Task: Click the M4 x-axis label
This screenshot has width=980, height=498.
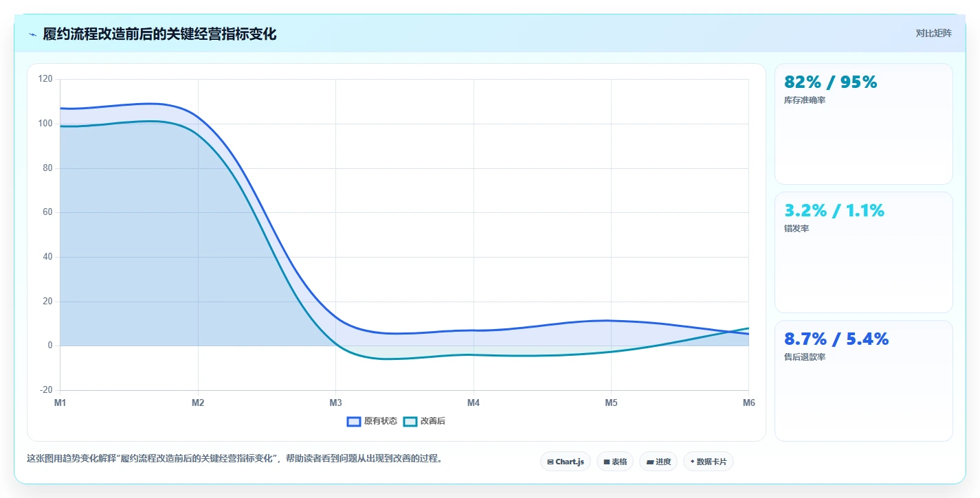Action: pyautogui.click(x=474, y=403)
